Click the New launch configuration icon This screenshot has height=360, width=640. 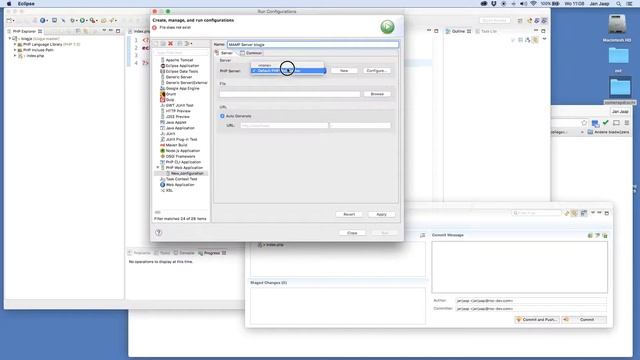tap(156, 44)
